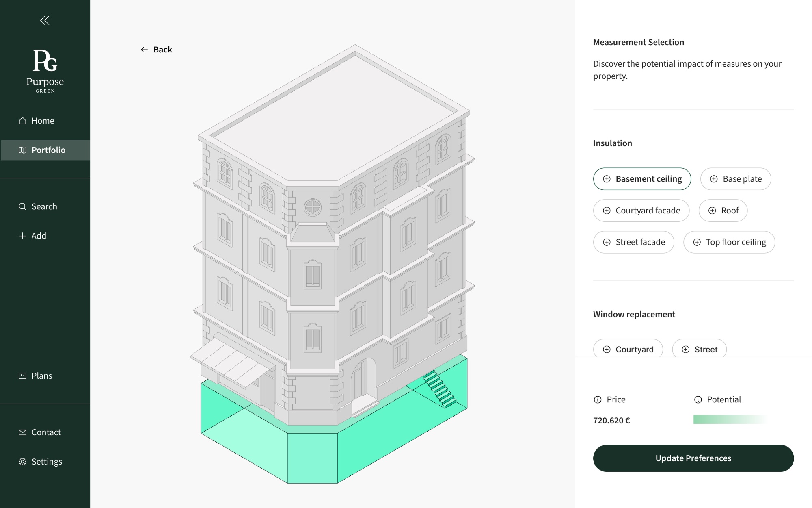812x508 pixels.
Task: Toggle Street window replacement chip
Action: click(699, 349)
